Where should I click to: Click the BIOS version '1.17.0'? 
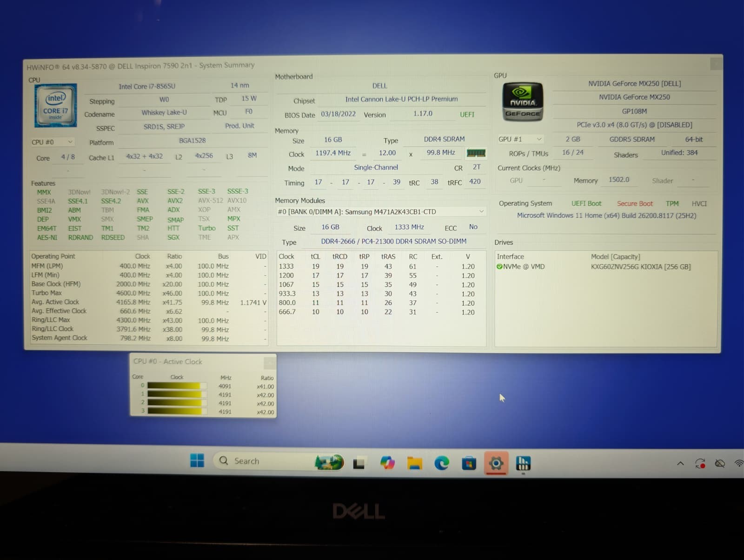[x=423, y=113]
